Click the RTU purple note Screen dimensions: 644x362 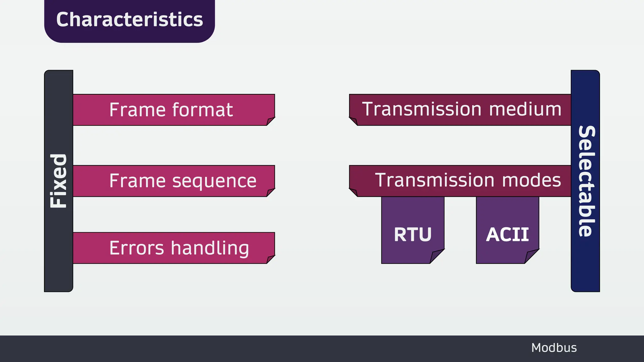point(413,230)
